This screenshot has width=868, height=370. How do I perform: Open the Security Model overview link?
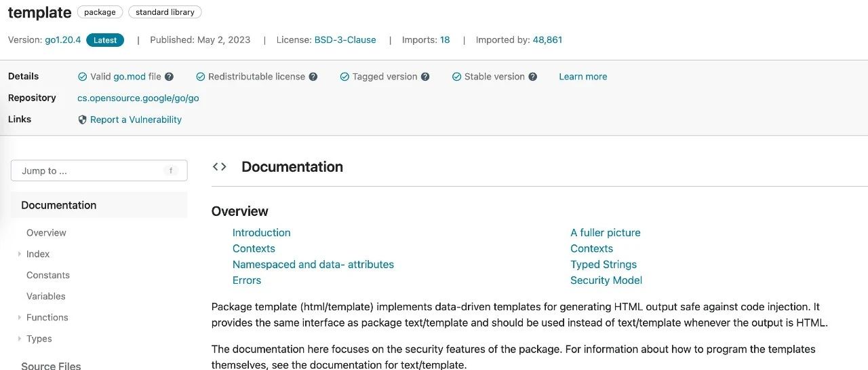tap(606, 280)
